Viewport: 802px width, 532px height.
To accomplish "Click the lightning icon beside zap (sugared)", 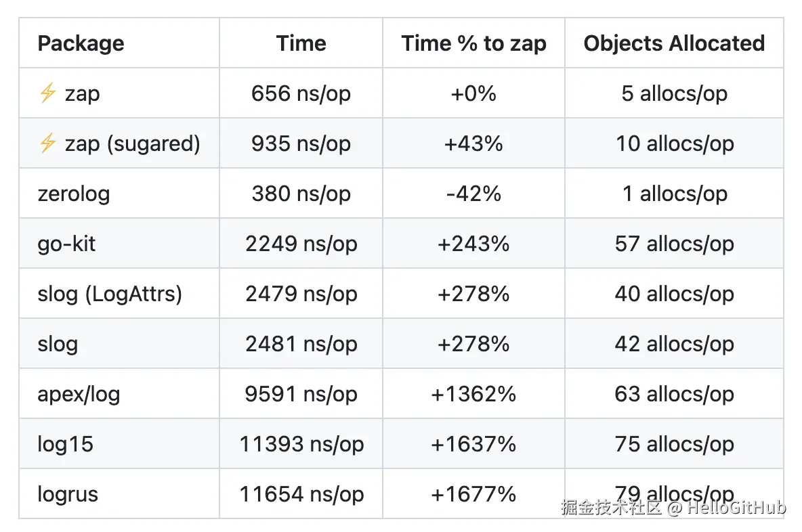I will coord(47,143).
